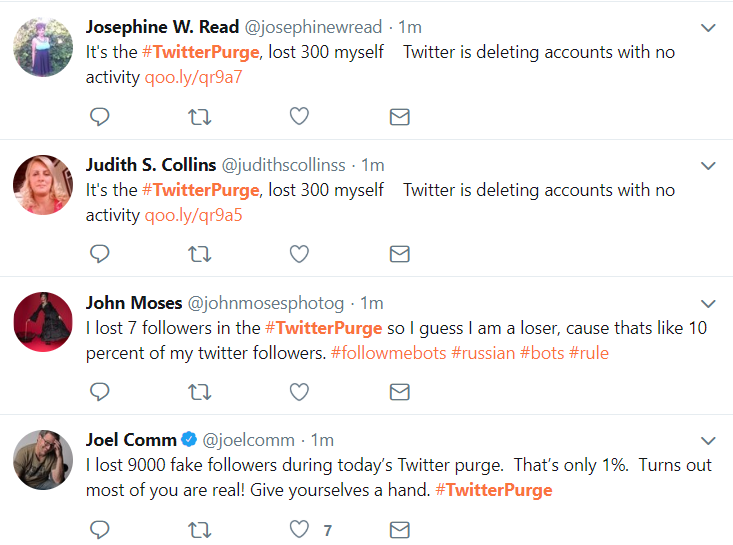The width and height of the screenshot is (733, 545).
Task: Open Josephine W. Read's avatar
Action: point(43,47)
